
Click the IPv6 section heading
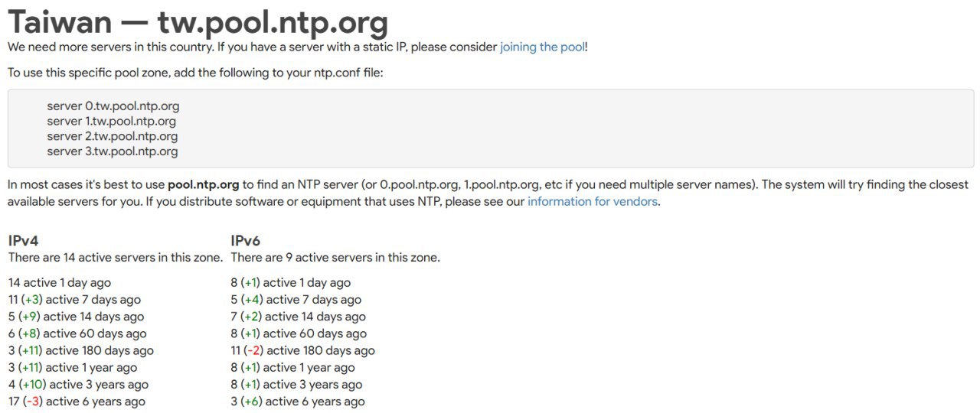point(246,241)
